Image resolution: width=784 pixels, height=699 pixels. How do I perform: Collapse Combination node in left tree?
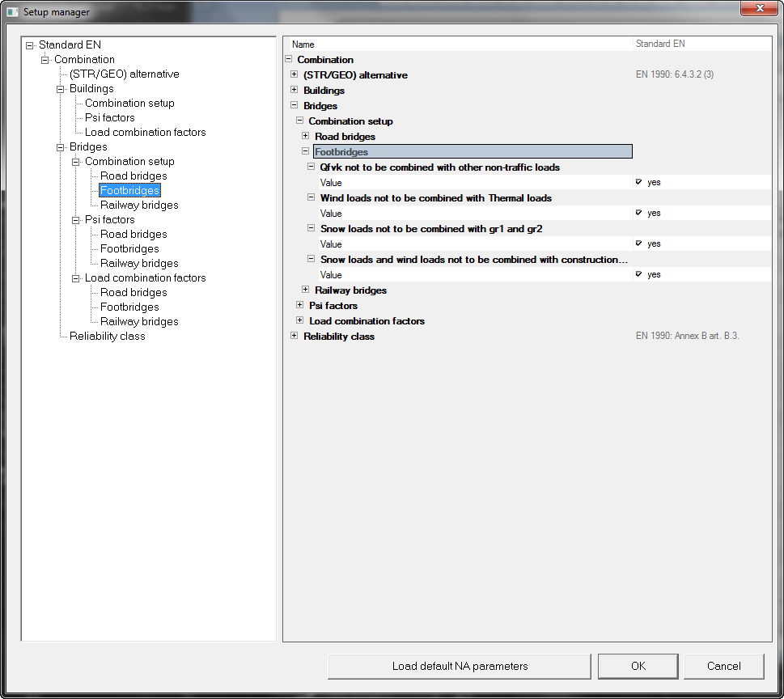[x=45, y=60]
